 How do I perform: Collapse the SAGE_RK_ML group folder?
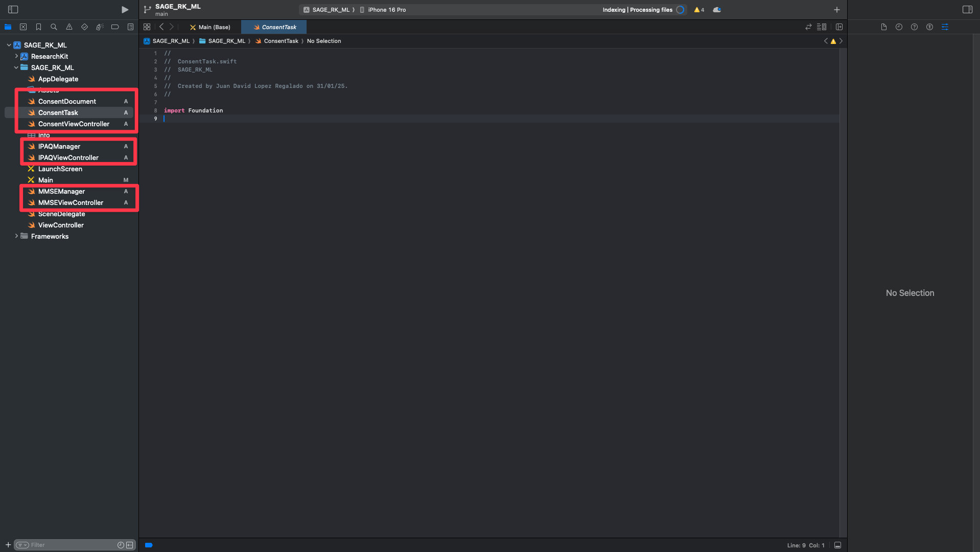pos(16,67)
